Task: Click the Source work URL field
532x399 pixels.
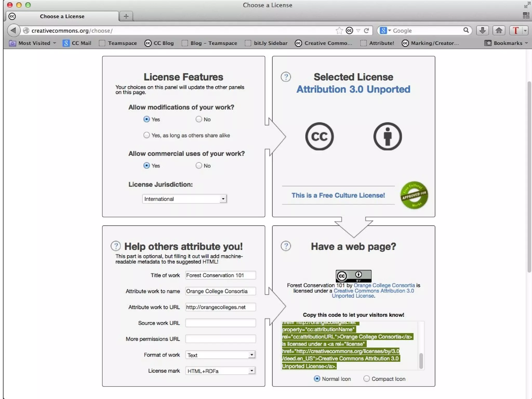Action: point(220,323)
